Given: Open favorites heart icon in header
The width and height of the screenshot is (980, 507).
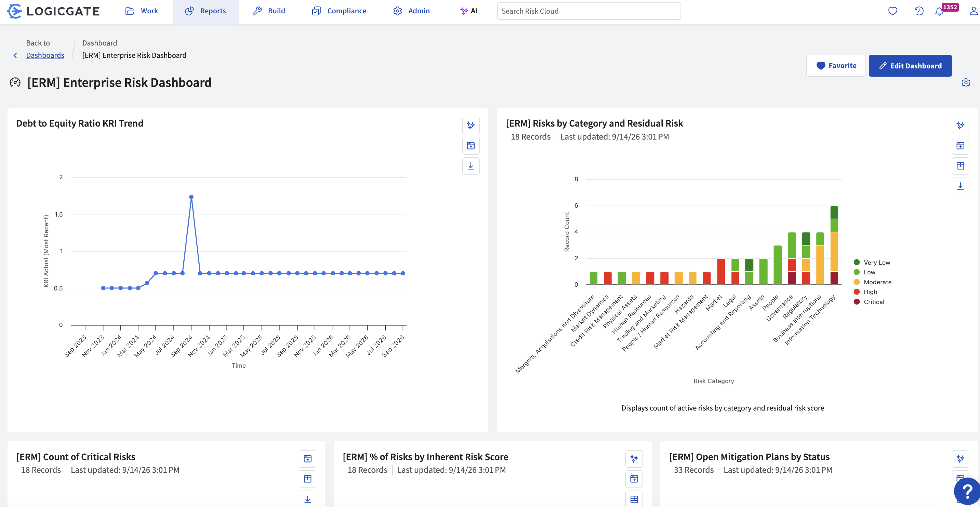Looking at the screenshot, I should pos(892,11).
